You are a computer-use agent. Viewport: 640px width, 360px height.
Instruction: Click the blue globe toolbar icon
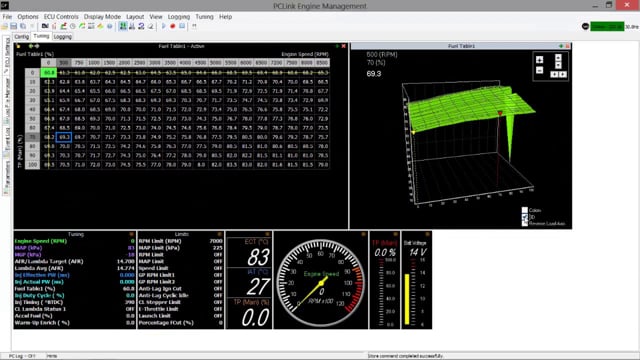point(110,26)
